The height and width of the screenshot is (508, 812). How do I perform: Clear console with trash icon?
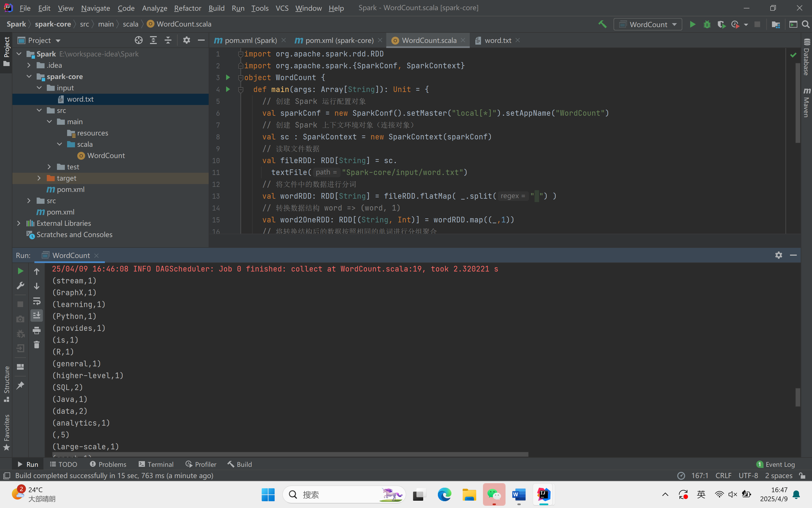pyautogui.click(x=37, y=345)
